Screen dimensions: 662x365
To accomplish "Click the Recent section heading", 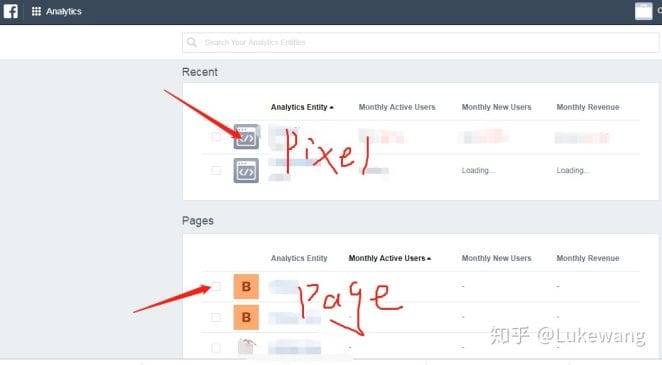I will coord(200,72).
